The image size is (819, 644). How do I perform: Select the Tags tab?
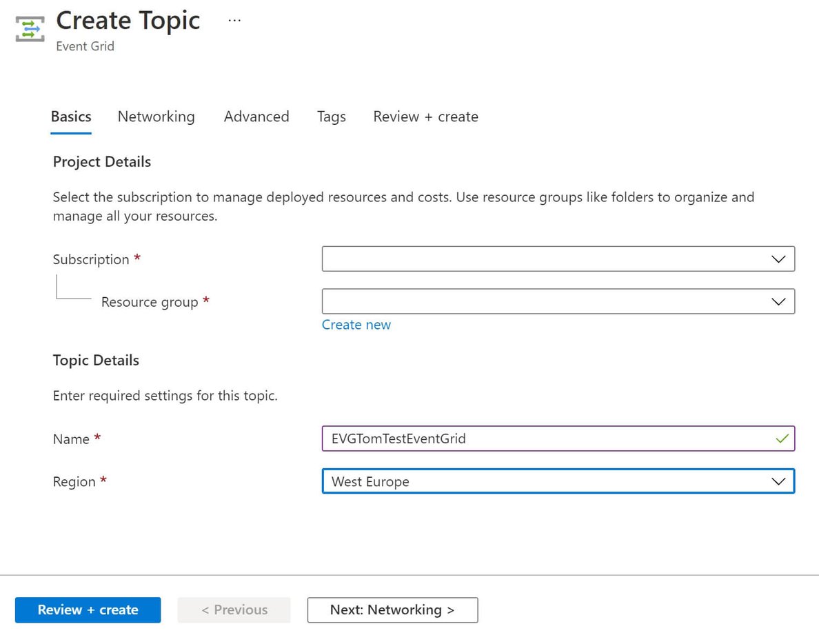pyautogui.click(x=331, y=117)
